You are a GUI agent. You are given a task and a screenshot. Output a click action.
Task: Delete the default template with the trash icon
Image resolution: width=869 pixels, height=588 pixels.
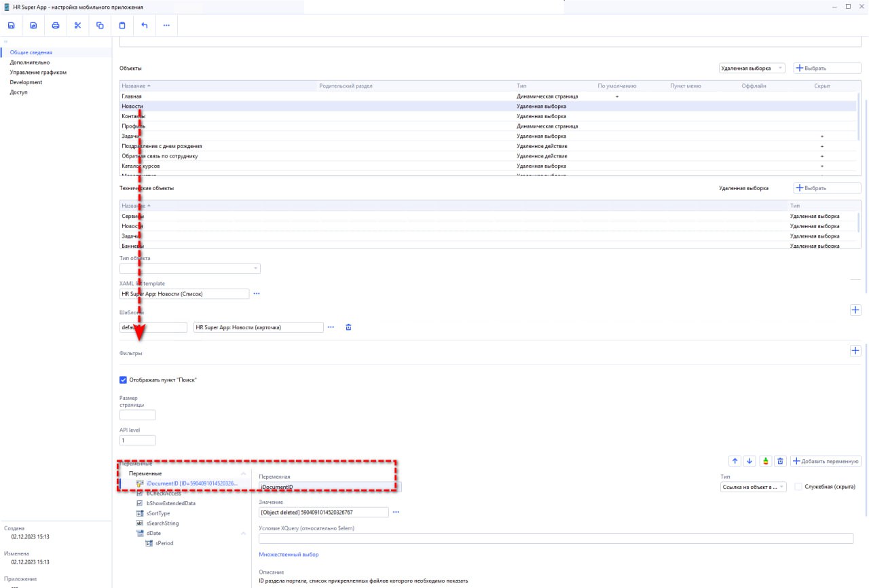click(349, 327)
